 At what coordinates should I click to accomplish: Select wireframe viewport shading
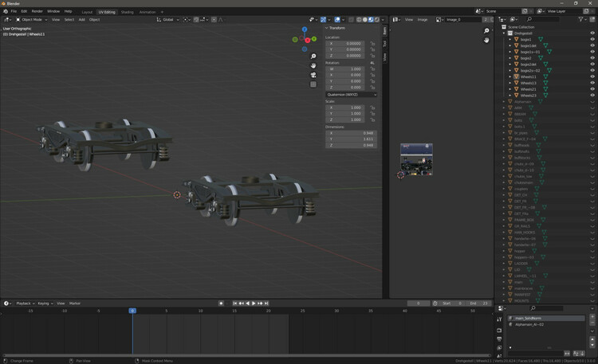click(x=359, y=19)
